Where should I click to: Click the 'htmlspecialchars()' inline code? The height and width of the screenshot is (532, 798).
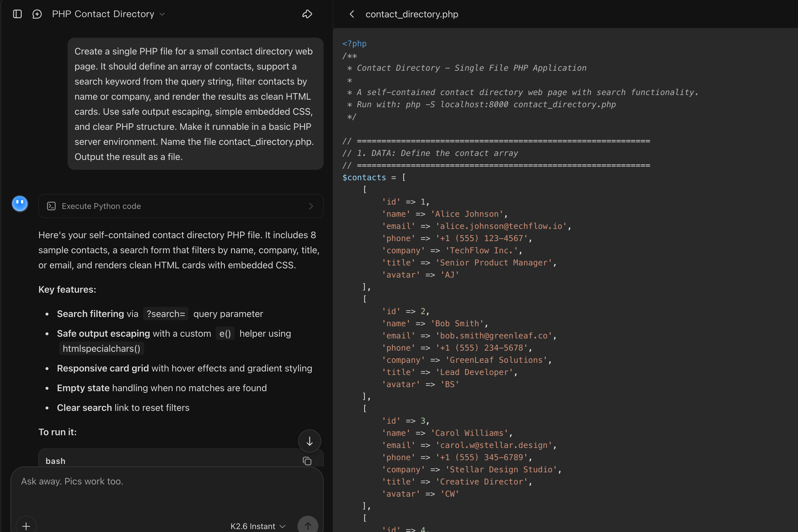pos(101,349)
